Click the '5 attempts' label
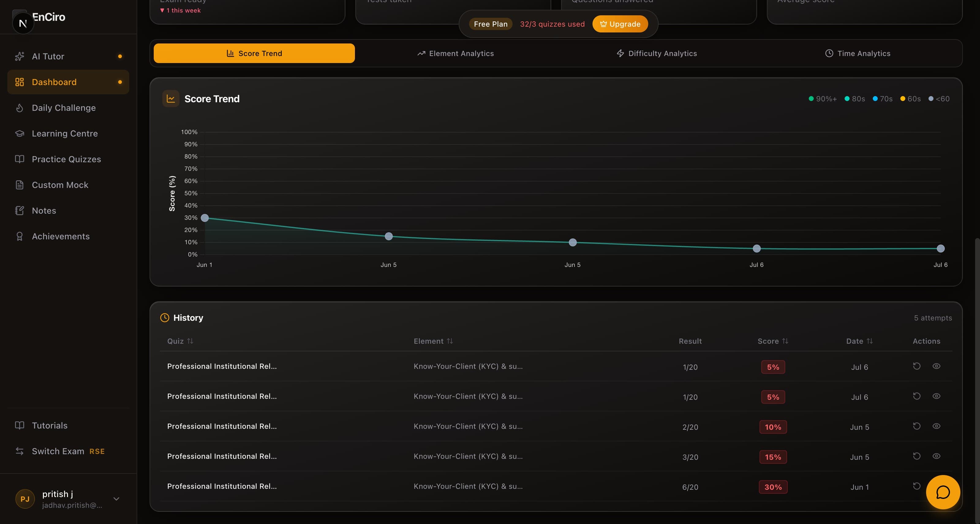The height and width of the screenshot is (524, 980). pyautogui.click(x=933, y=318)
